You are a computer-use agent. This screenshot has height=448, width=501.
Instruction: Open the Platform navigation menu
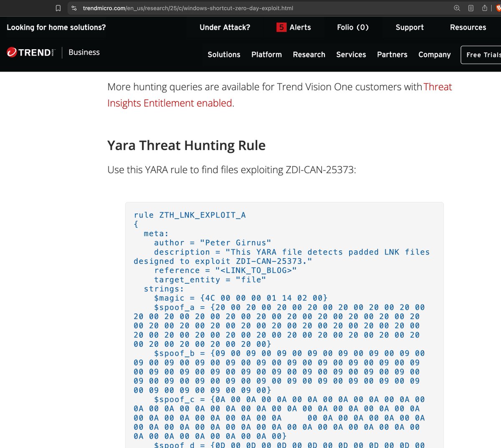point(266,55)
